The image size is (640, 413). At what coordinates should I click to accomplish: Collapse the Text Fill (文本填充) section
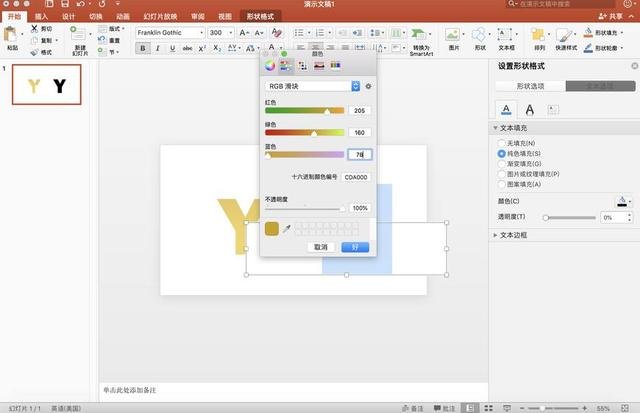495,128
